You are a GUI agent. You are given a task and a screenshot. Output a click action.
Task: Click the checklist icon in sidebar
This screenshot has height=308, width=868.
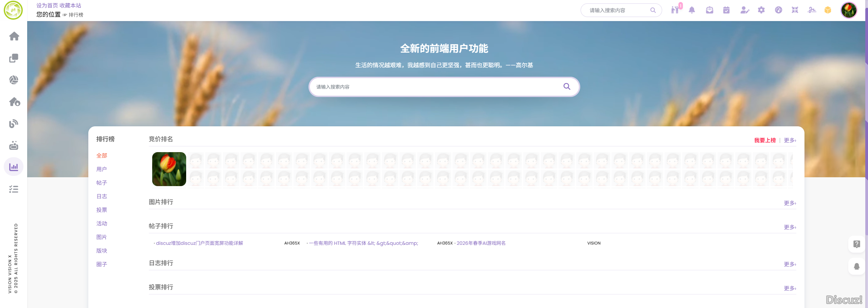point(14,189)
